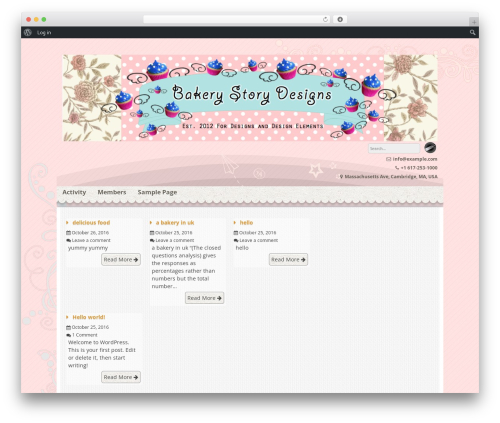The width and height of the screenshot is (500, 423).
Task: Open the 'delicious food' post title
Action: pos(91,223)
